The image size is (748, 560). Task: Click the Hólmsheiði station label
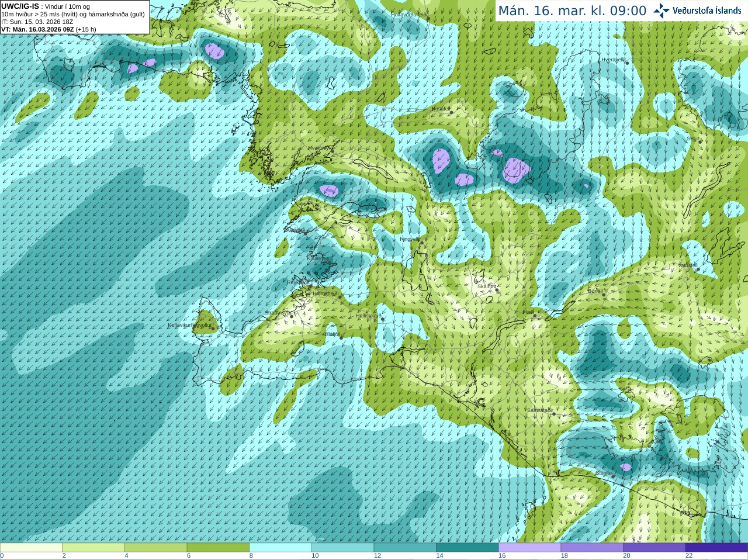pyautogui.click(x=325, y=293)
